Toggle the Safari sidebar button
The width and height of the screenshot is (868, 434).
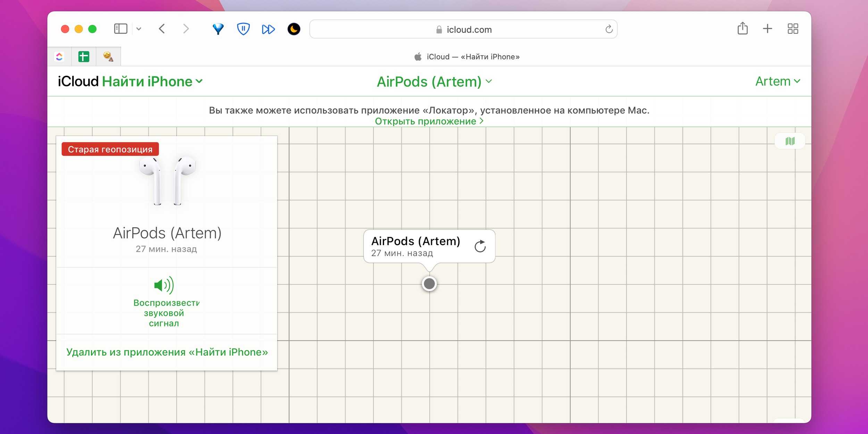(x=120, y=29)
